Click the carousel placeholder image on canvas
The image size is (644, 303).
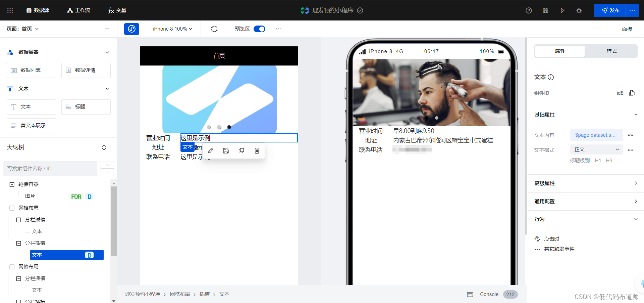[219, 99]
